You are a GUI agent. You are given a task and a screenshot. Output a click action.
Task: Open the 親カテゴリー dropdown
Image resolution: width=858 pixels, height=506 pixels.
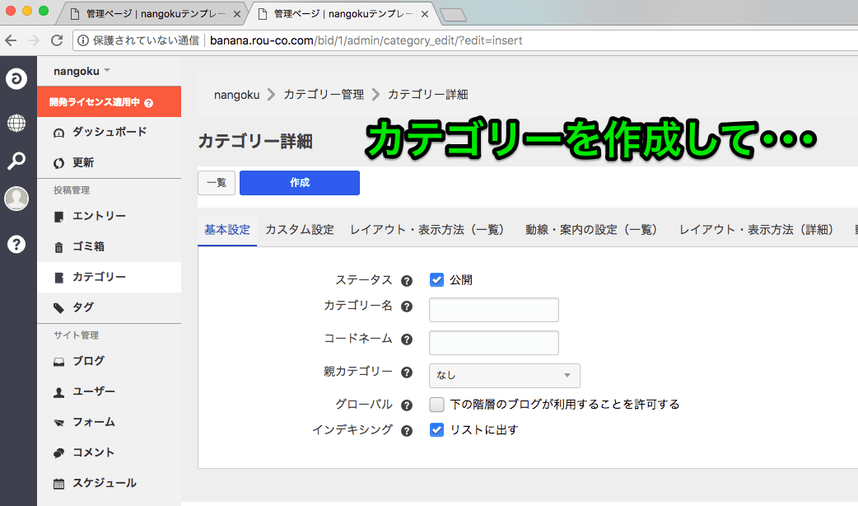[504, 375]
